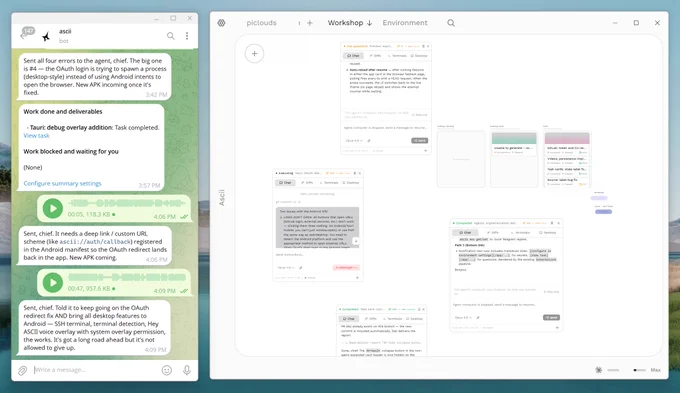Click Resume in Completed Agents card
The image size is (680, 393).
[552, 292]
